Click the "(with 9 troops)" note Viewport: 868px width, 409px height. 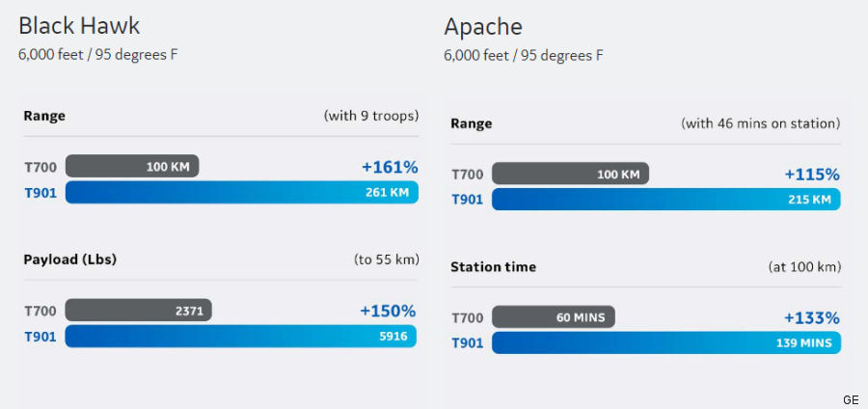tap(371, 116)
